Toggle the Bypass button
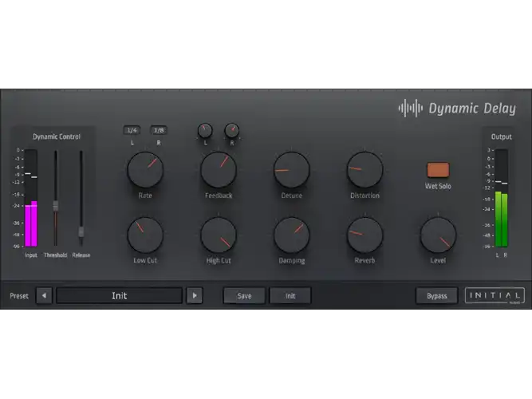 pyautogui.click(x=436, y=295)
